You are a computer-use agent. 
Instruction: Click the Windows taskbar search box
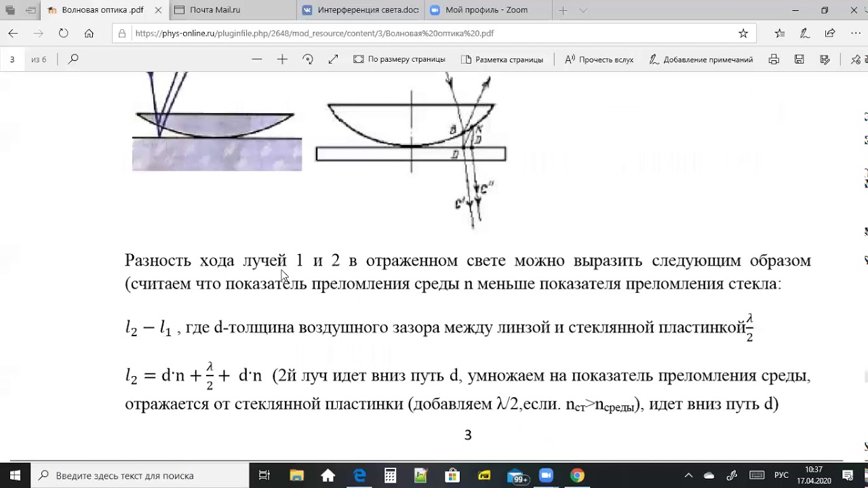click(140, 475)
